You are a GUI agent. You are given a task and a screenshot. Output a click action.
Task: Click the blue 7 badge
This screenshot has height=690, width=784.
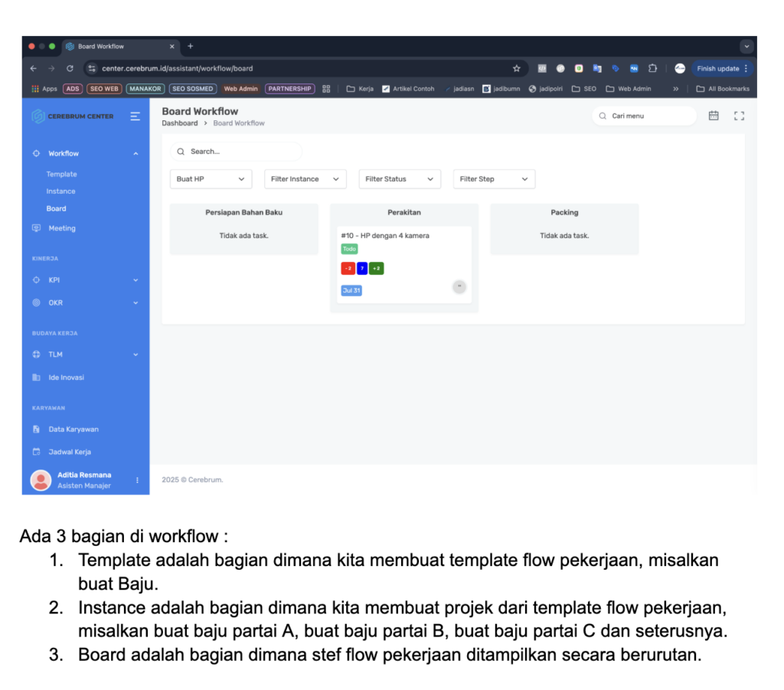pyautogui.click(x=362, y=269)
